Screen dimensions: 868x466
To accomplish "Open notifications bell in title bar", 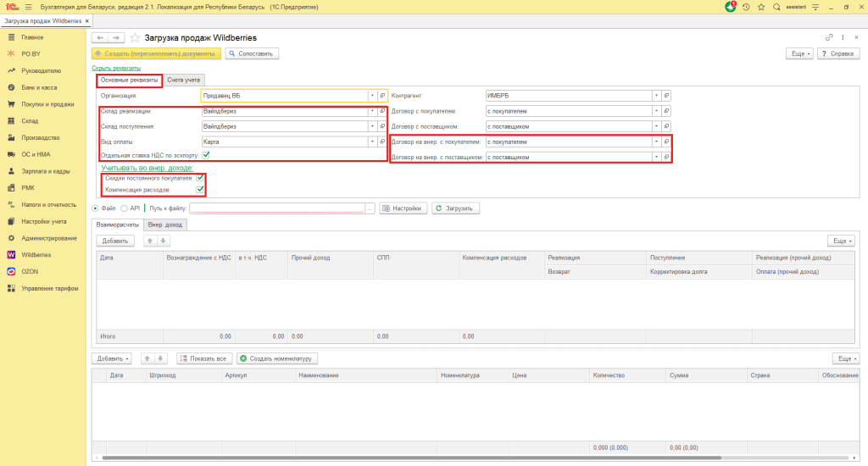I will coord(731,7).
